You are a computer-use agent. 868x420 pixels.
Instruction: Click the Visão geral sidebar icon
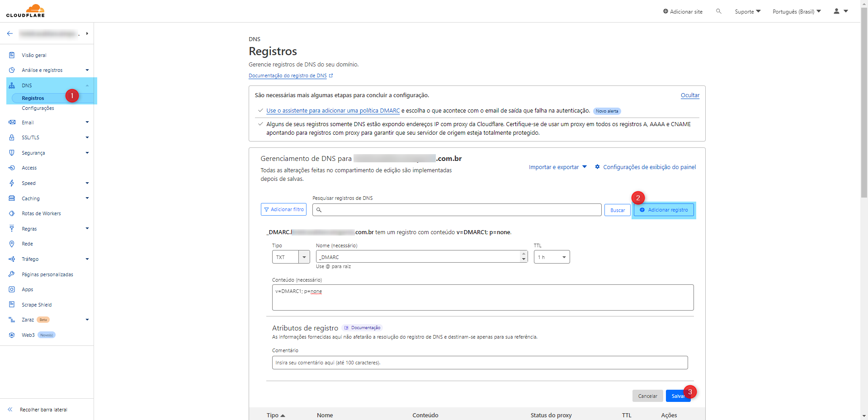click(12, 55)
